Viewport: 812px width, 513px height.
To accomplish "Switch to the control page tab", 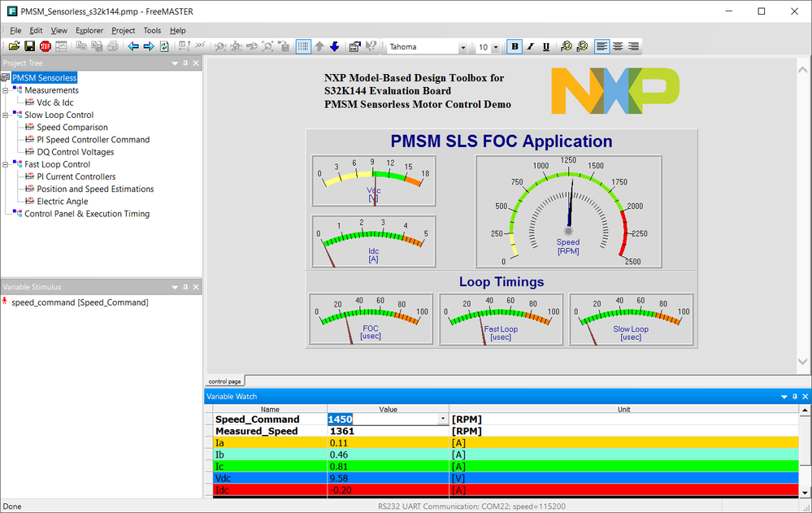I will 225,381.
